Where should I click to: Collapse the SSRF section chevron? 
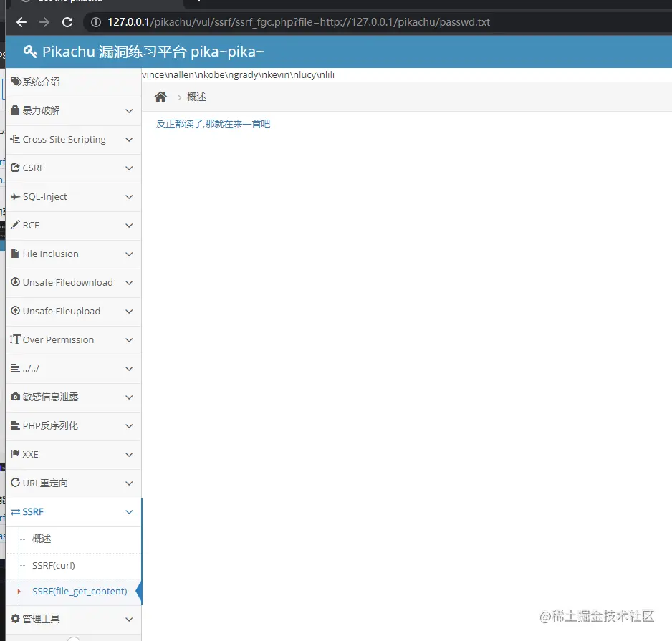129,512
